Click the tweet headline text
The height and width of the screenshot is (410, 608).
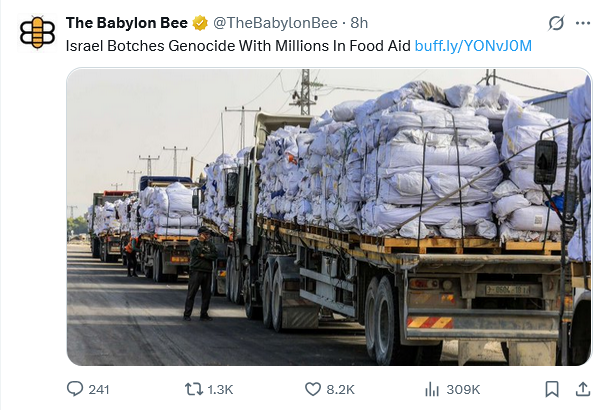238,46
